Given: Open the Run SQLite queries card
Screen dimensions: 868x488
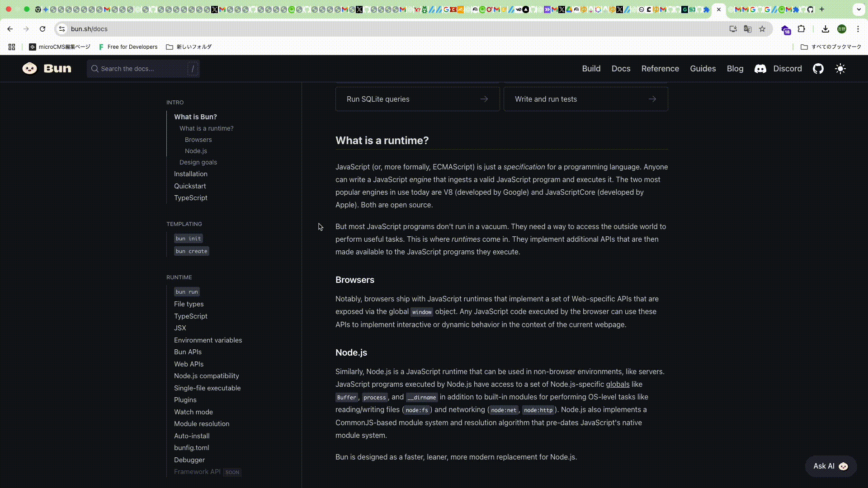Looking at the screenshot, I should pyautogui.click(x=418, y=99).
